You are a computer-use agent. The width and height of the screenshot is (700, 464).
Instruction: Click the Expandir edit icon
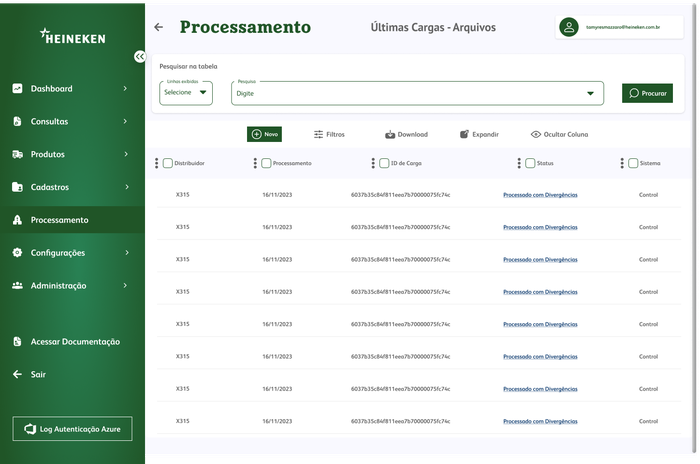pos(464,134)
